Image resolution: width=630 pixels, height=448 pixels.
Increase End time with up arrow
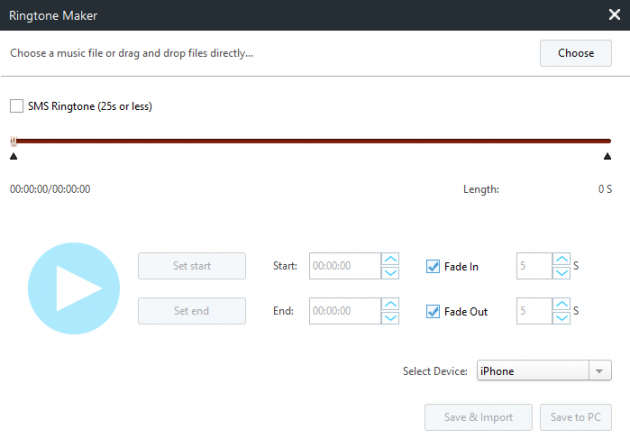390,305
